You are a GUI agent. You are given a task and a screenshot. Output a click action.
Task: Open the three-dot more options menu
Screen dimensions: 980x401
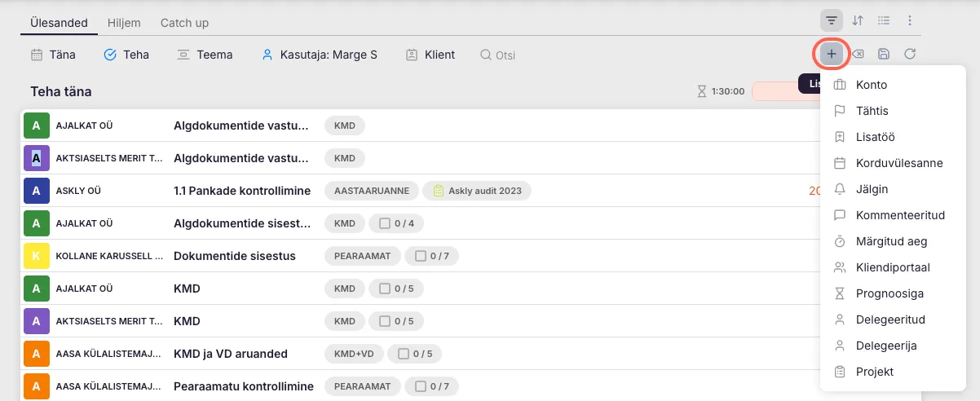coord(910,20)
